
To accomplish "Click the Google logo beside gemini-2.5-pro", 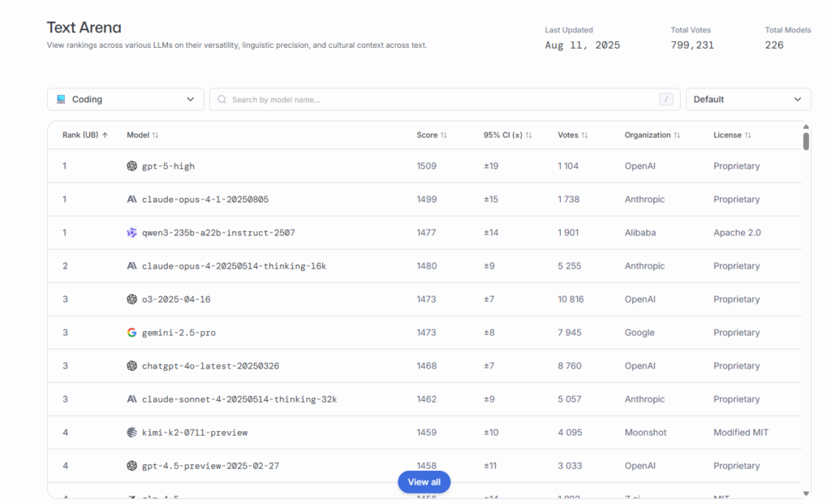I will [132, 332].
